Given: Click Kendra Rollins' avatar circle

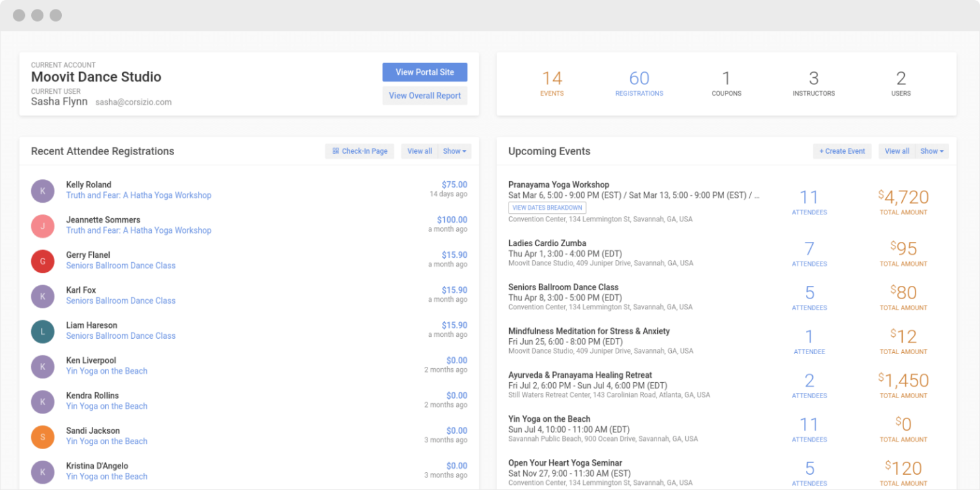Looking at the screenshot, I should click(42, 401).
